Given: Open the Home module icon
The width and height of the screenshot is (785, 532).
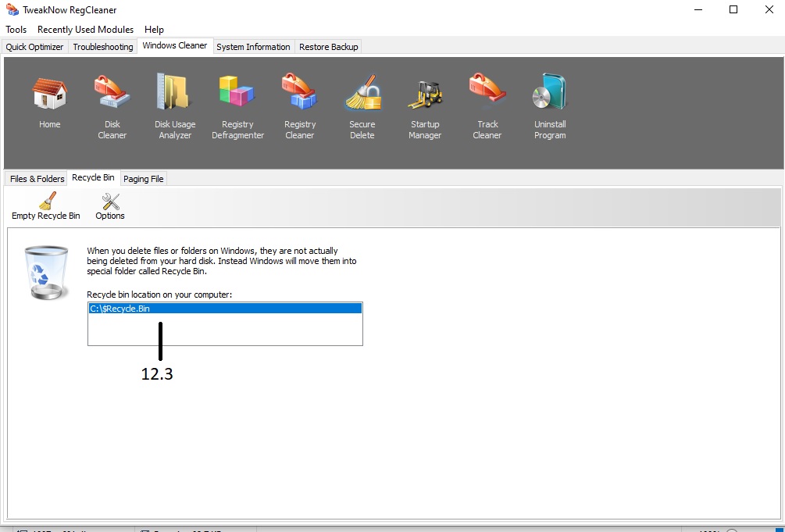Looking at the screenshot, I should pyautogui.click(x=49, y=94).
